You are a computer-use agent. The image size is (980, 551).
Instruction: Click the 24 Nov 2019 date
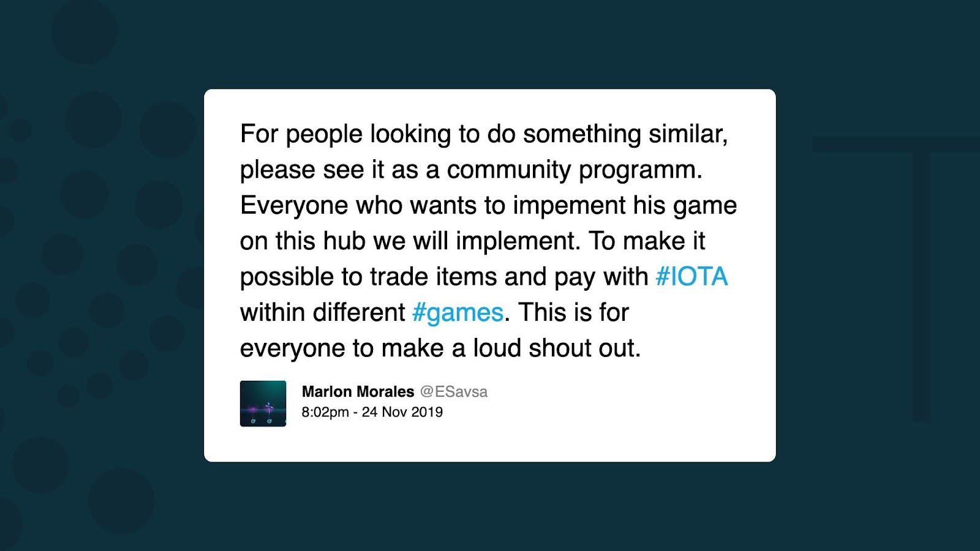point(402,412)
